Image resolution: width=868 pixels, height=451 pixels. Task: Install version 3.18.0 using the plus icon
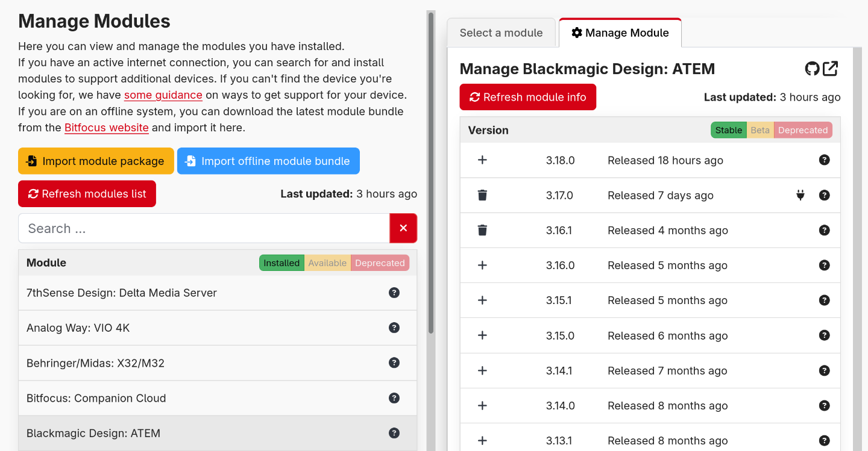pyautogui.click(x=482, y=160)
